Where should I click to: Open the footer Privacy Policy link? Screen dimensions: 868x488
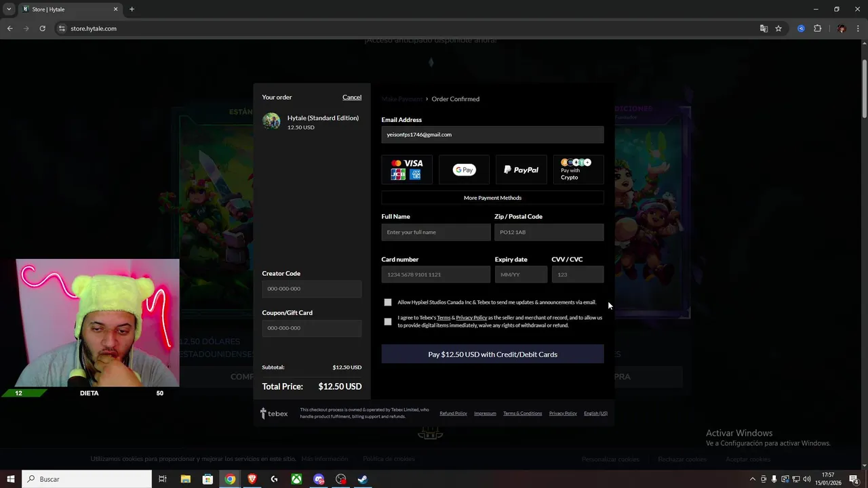click(x=563, y=413)
